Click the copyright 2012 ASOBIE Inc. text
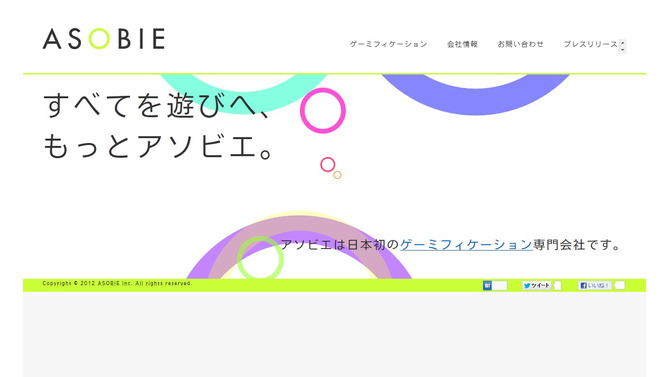This screenshot has width=670, height=377. point(117,283)
